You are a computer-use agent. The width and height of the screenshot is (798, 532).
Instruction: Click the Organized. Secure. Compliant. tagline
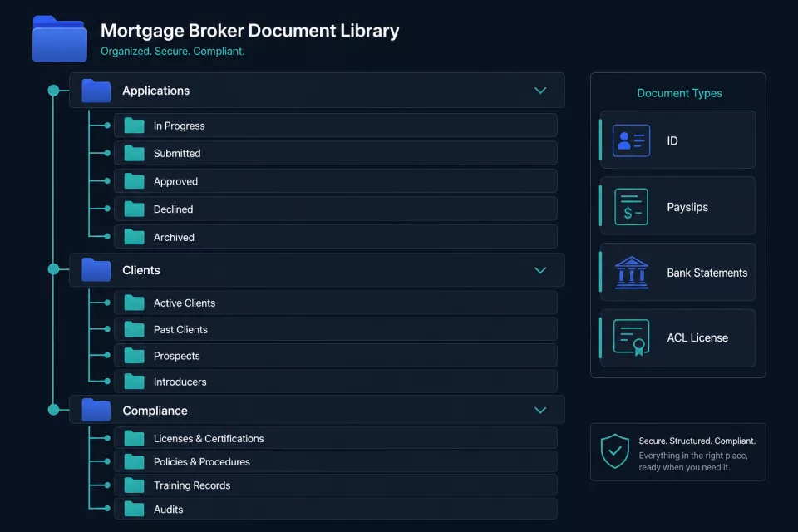tap(173, 52)
